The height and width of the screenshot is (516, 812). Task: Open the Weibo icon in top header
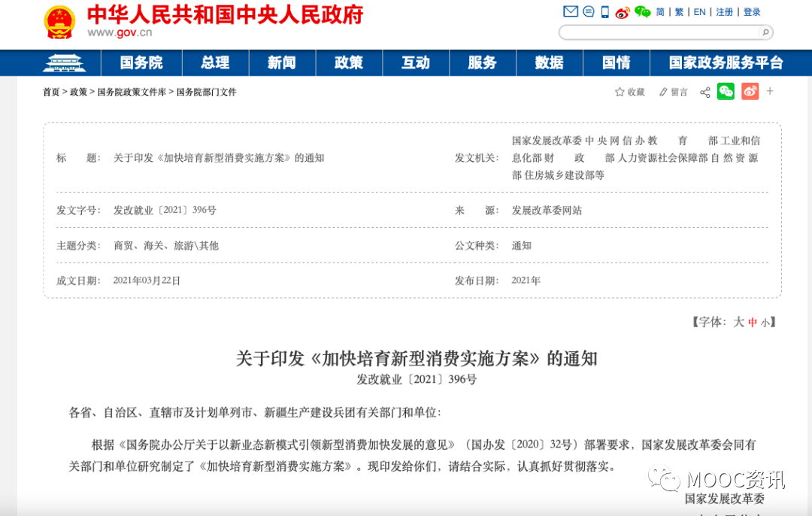(x=623, y=12)
